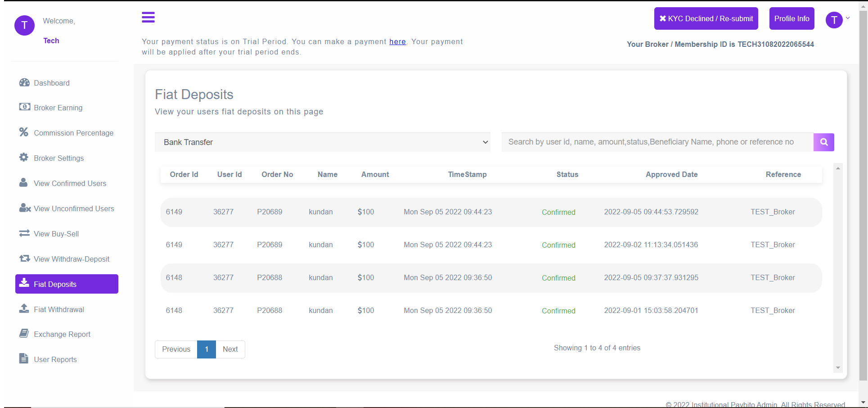Open the User Reports sidebar entry
This screenshot has width=868, height=408.
(x=24, y=358)
